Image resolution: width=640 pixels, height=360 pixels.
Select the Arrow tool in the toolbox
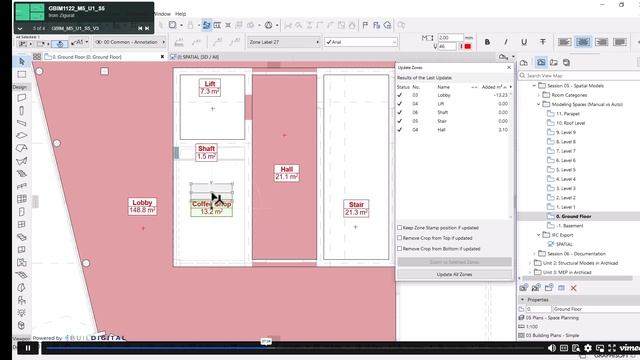(x=22, y=61)
